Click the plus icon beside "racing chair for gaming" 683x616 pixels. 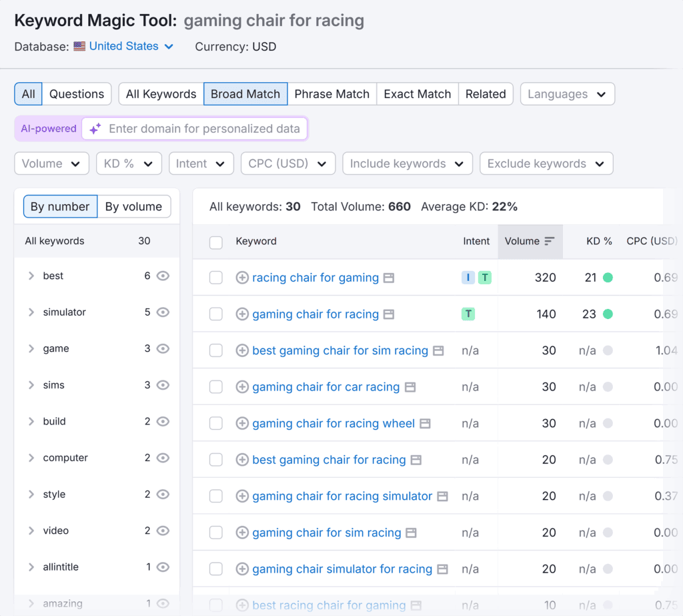tap(243, 277)
